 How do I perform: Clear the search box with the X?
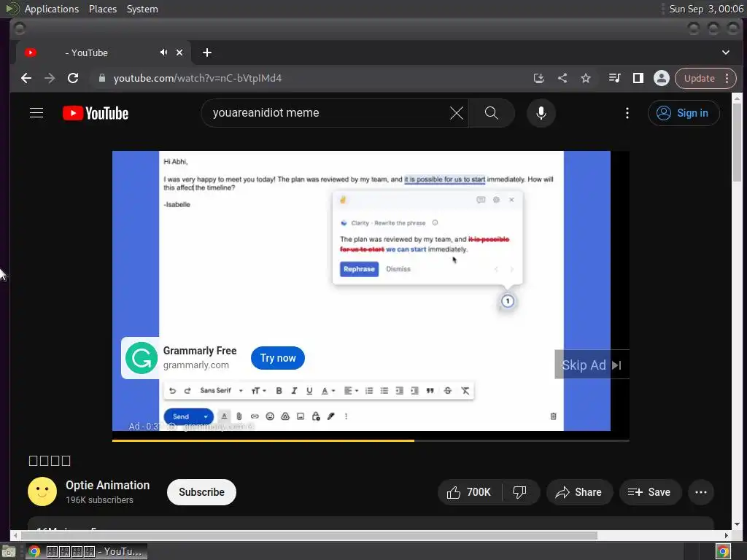click(457, 113)
